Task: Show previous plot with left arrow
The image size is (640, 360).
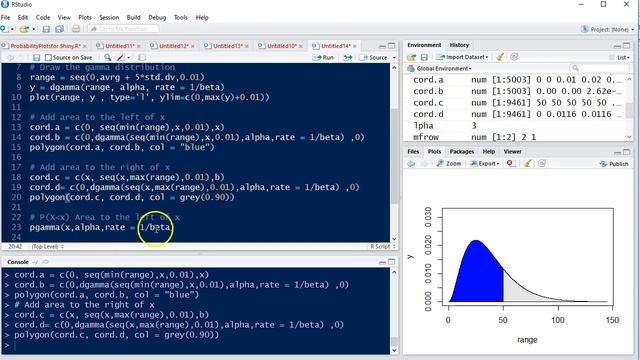Action: tap(411, 164)
